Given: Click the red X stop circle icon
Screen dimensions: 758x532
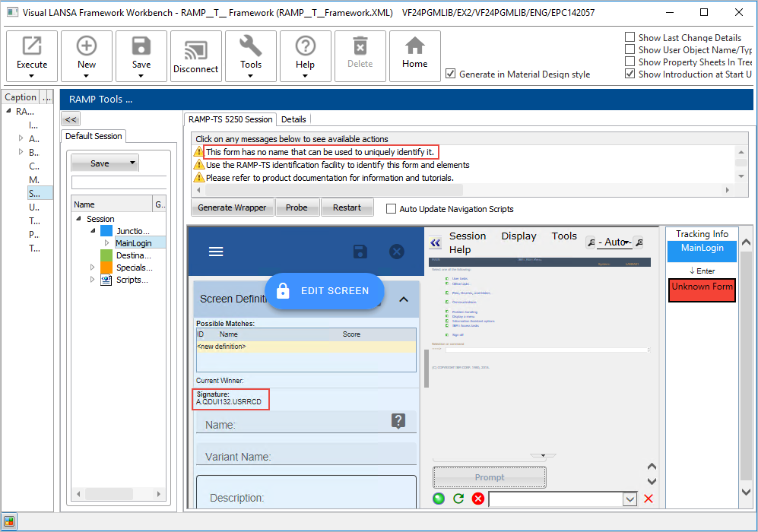Looking at the screenshot, I should point(478,499).
